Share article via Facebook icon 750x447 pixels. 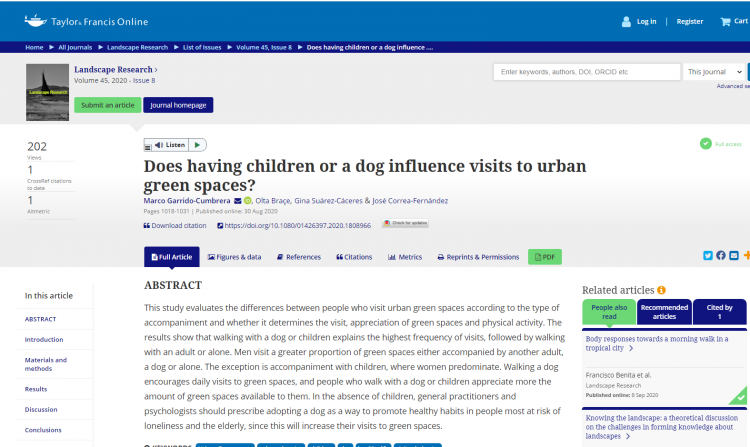(x=720, y=255)
